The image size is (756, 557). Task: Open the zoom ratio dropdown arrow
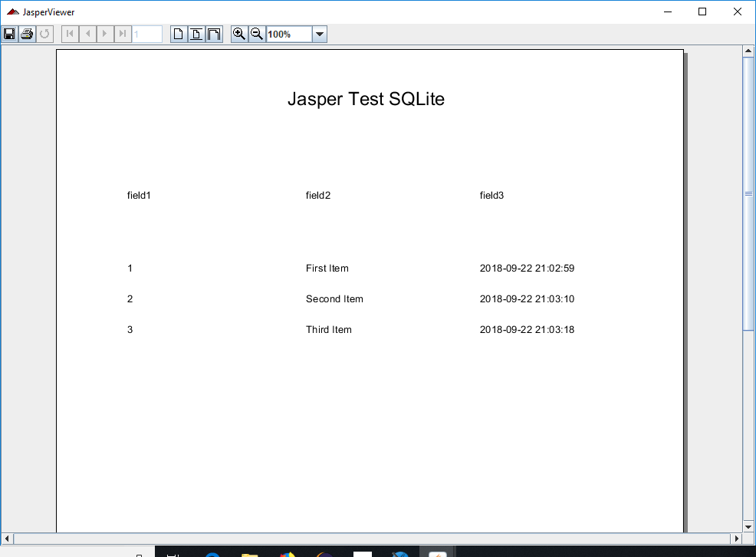[x=319, y=35]
